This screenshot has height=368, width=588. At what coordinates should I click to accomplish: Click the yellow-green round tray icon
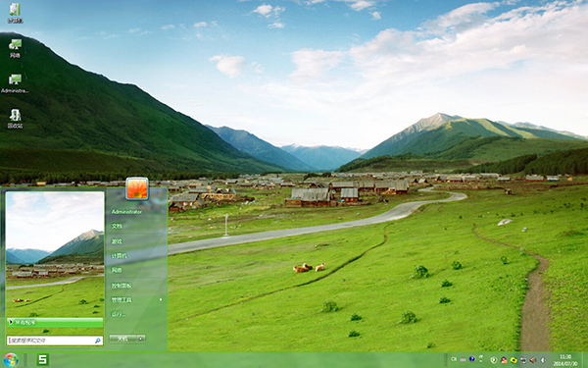pyautogui.click(x=514, y=360)
